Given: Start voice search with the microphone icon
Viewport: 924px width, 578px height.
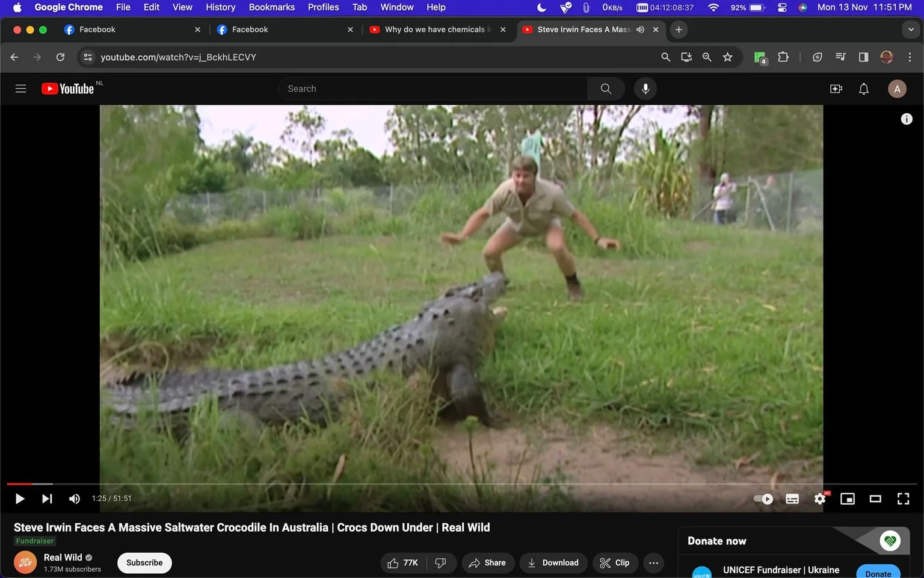Looking at the screenshot, I should pyautogui.click(x=645, y=89).
